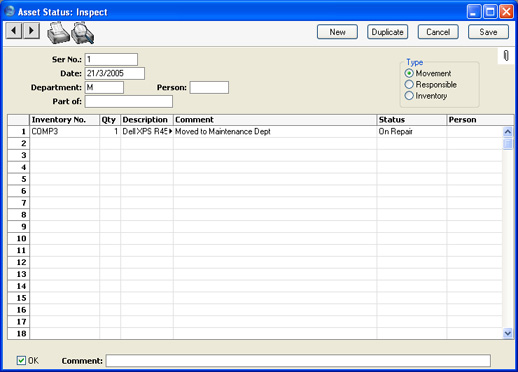Select row number 18 in the grid

point(19,333)
